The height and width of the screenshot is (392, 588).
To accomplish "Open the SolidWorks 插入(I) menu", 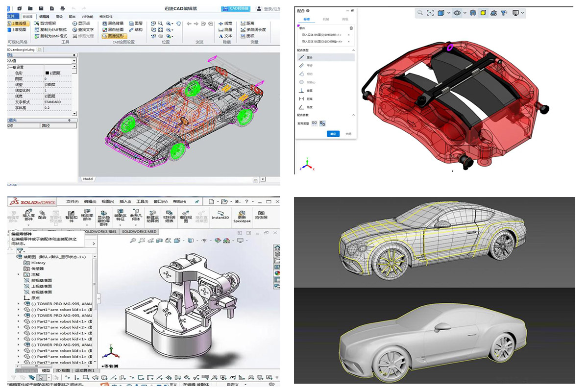I will (x=125, y=202).
